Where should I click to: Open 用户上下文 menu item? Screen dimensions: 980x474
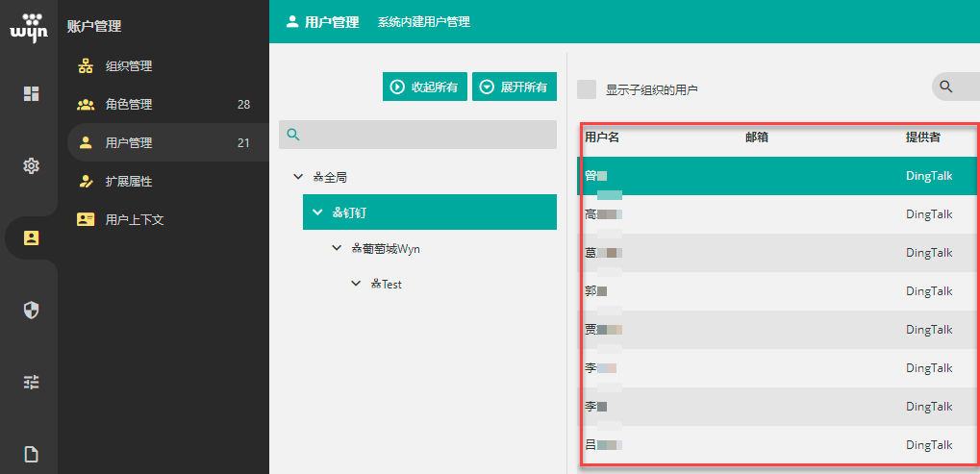(x=135, y=220)
